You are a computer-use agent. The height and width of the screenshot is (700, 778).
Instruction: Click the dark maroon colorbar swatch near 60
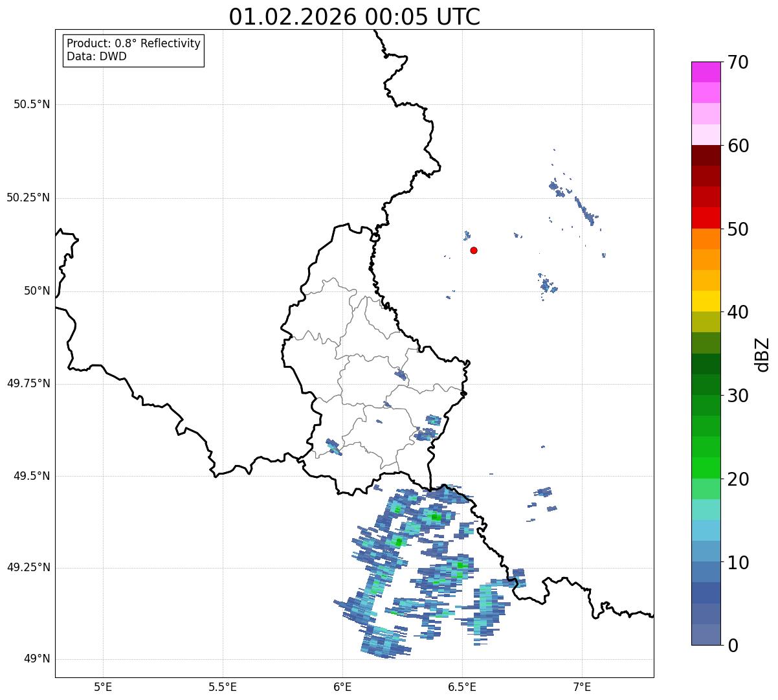click(706, 155)
